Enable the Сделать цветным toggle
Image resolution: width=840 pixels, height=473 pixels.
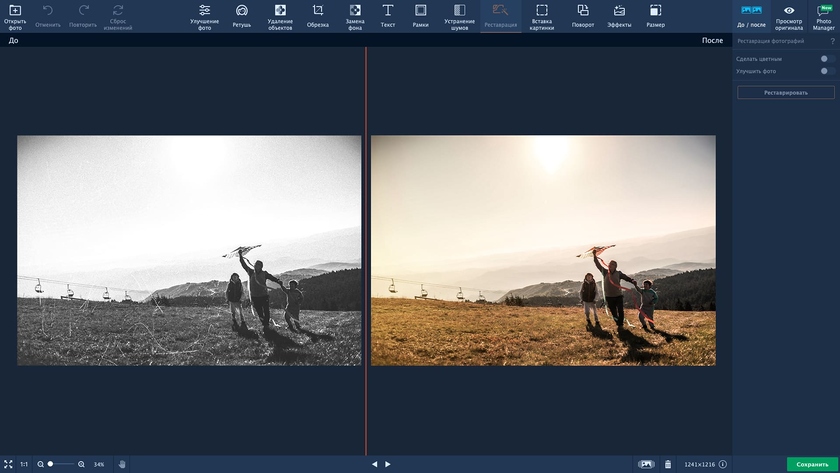[x=827, y=59]
